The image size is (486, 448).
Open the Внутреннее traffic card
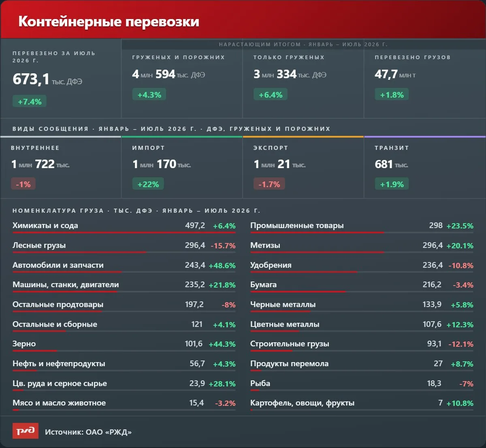[x=61, y=167]
